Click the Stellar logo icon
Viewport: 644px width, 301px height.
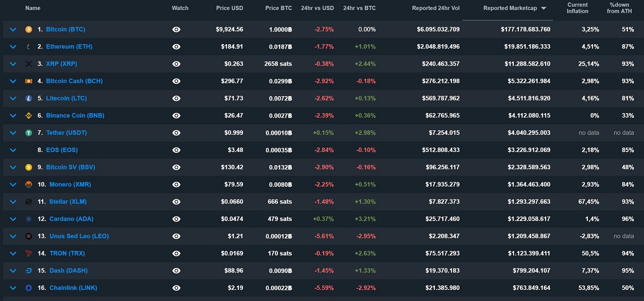click(x=29, y=202)
